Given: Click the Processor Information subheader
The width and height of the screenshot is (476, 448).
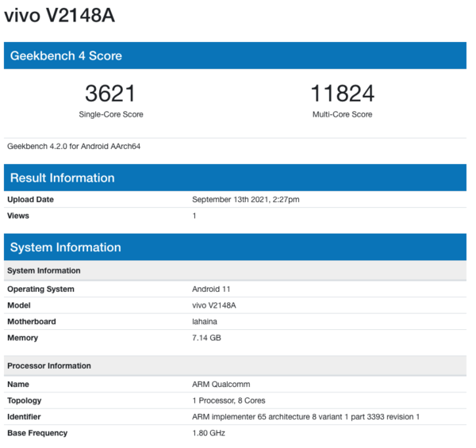Looking at the screenshot, I should [x=48, y=366].
